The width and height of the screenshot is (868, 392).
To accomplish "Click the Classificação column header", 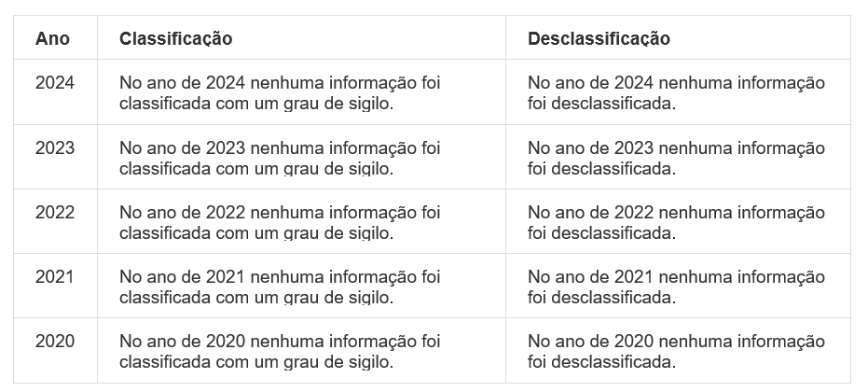I will tap(175, 38).
